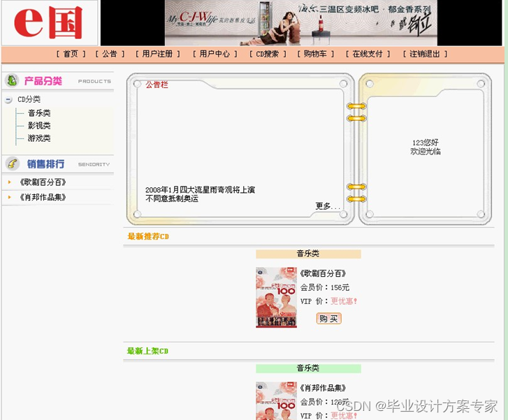Click 音乐类 header under 最新上架CD
The width and height of the screenshot is (508, 420).
pyautogui.click(x=308, y=368)
